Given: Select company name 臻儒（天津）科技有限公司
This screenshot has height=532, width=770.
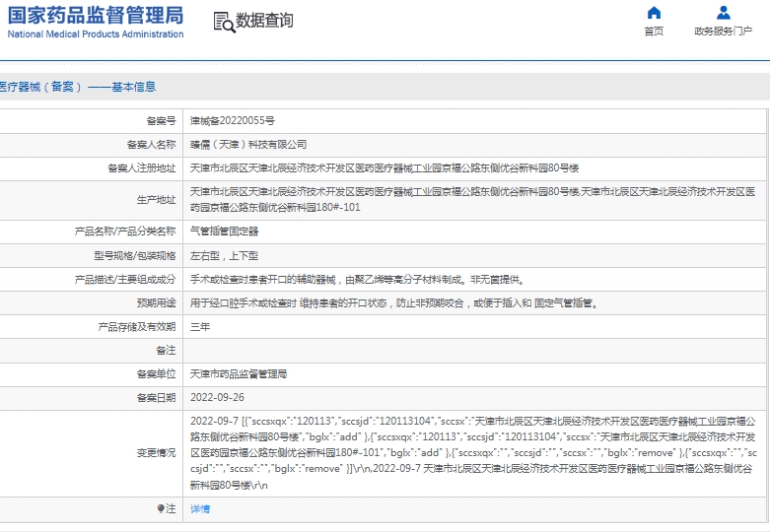Looking at the screenshot, I should point(248,144).
